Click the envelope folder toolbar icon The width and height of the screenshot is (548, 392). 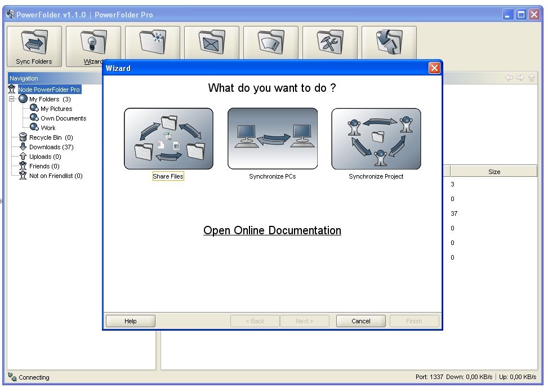click(212, 42)
